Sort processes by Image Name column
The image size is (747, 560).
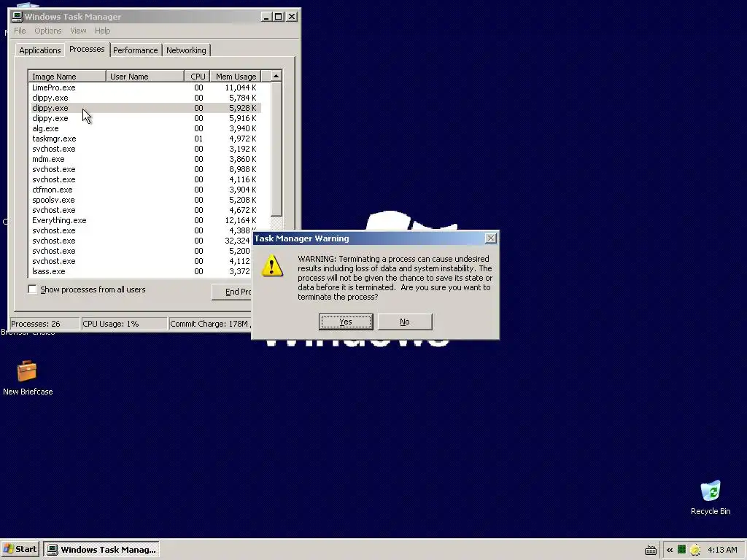(67, 76)
